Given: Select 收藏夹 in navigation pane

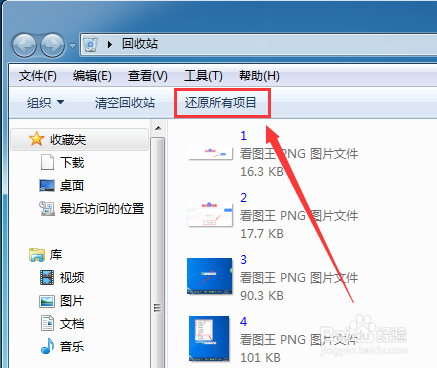Looking at the screenshot, I should (x=80, y=139).
